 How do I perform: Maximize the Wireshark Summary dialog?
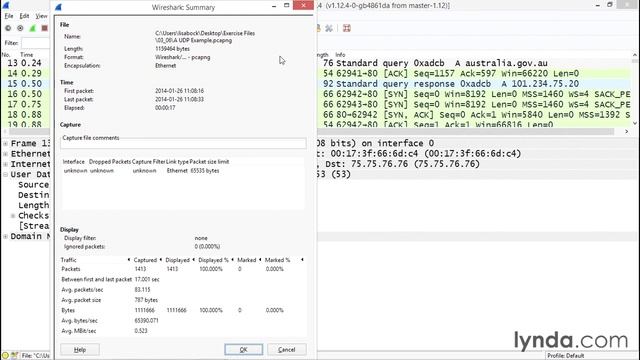(x=287, y=5)
